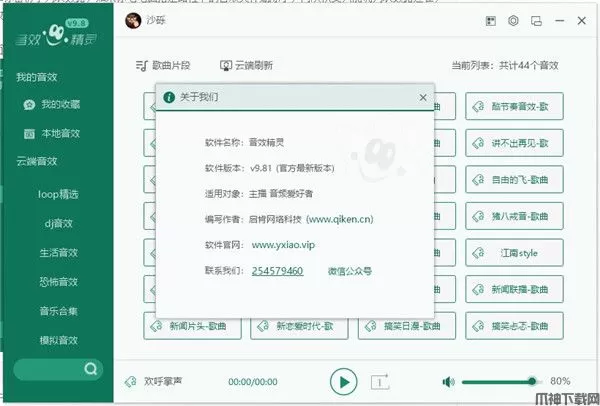Click the volume speaker icon
Screen dimensions: 600x406
pos(448,382)
